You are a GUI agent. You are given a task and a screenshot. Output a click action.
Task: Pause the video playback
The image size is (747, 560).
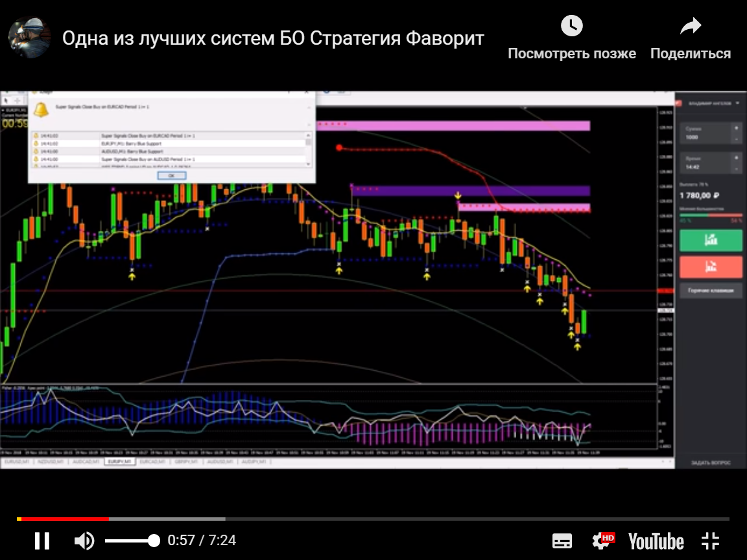pyautogui.click(x=42, y=541)
